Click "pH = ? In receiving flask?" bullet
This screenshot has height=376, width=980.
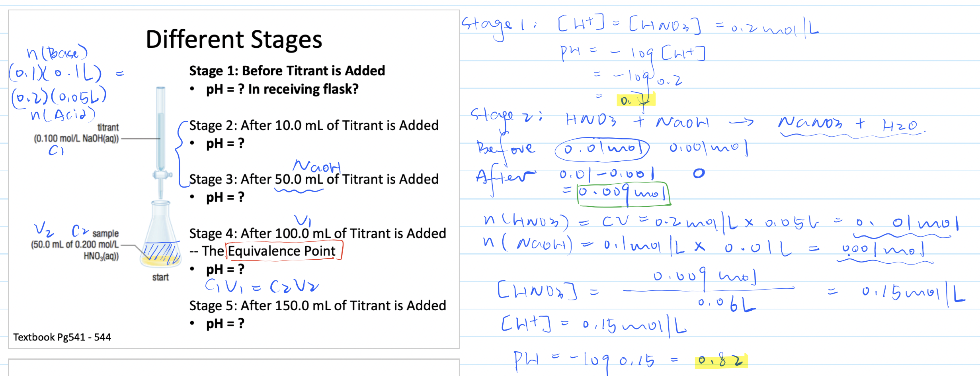[282, 89]
